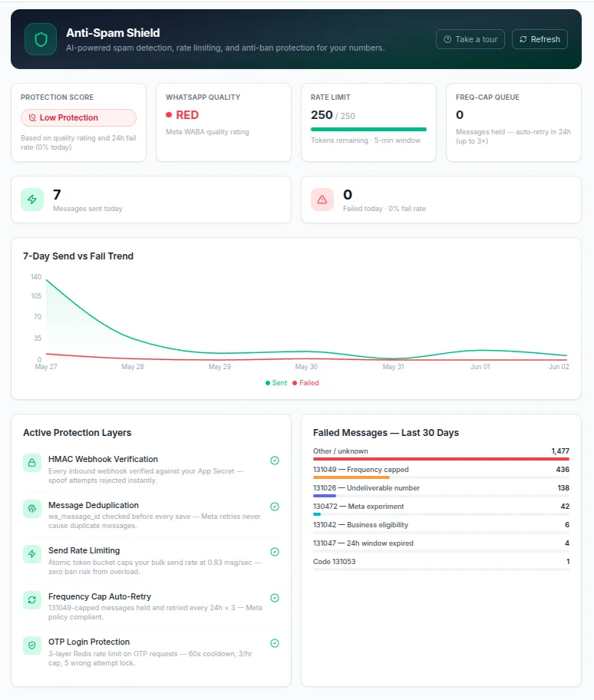Click the 250 / 250 rate limit value
594x700 pixels.
333,115
